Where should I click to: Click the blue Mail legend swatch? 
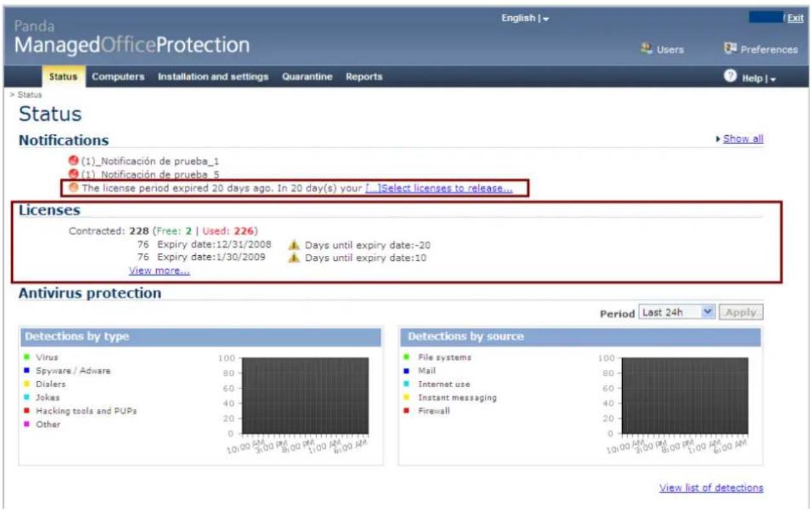pos(406,371)
